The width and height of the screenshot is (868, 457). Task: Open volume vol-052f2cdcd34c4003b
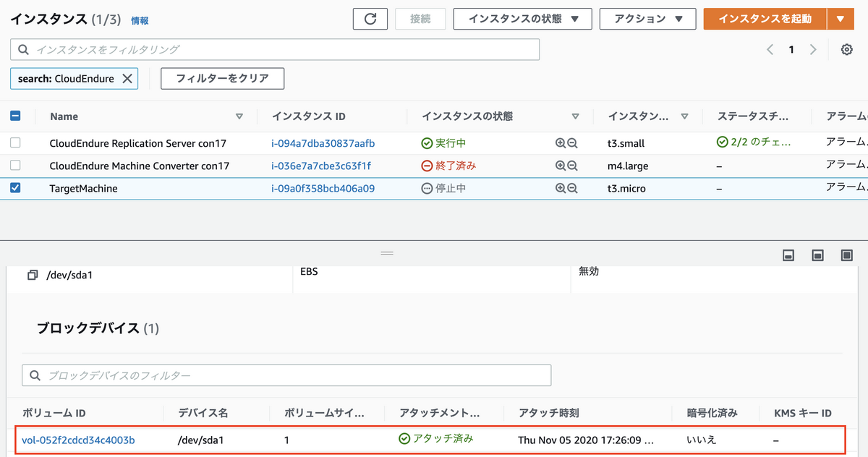pyautogui.click(x=78, y=440)
